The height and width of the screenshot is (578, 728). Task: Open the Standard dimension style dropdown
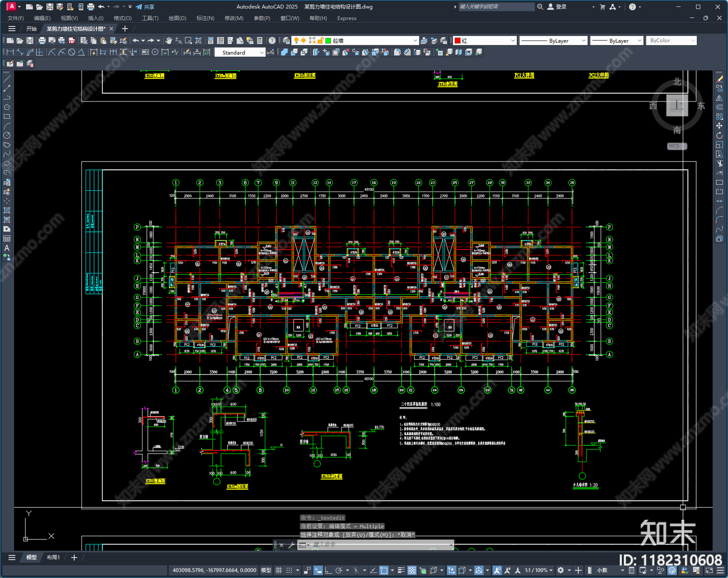pyautogui.click(x=240, y=52)
